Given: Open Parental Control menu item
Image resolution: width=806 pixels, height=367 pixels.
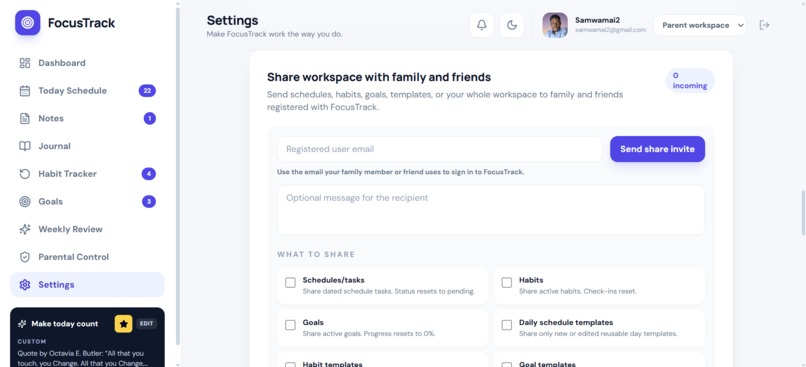Looking at the screenshot, I should pyautogui.click(x=87, y=258).
